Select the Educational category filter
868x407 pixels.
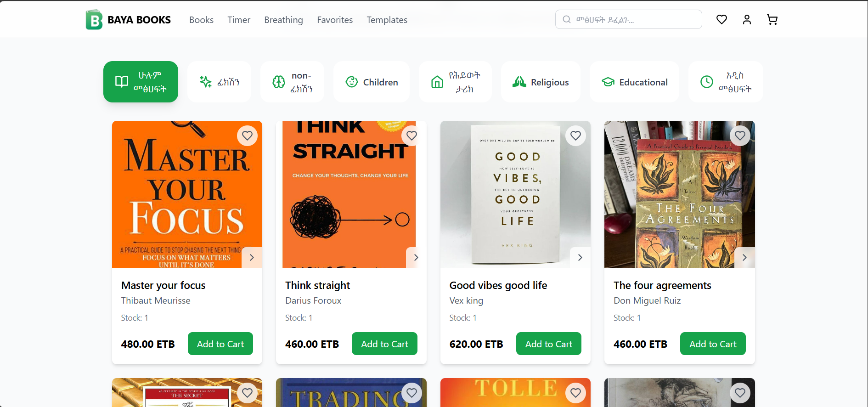[634, 82]
